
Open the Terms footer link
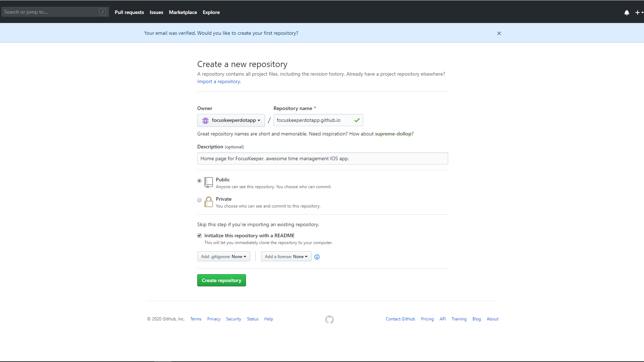(x=196, y=319)
